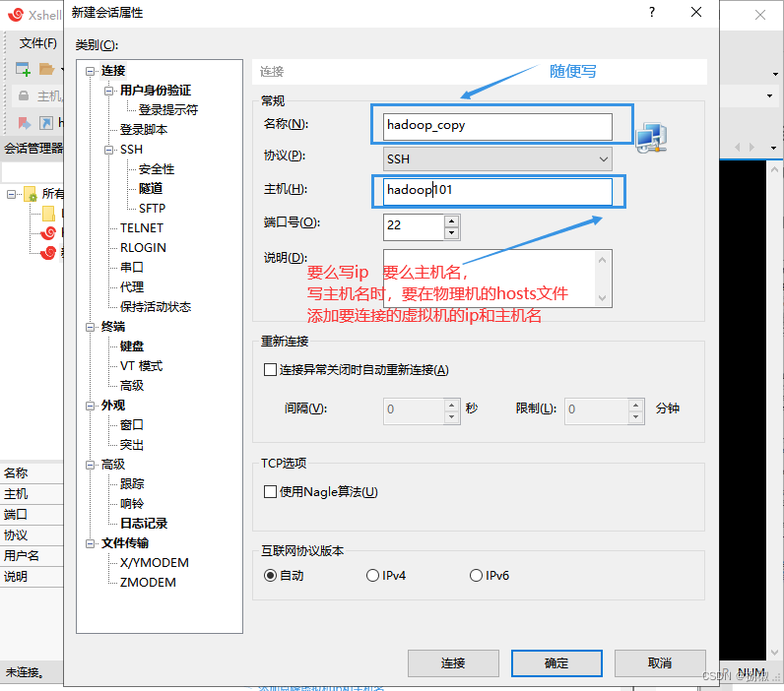Image resolution: width=784 pixels, height=691 pixels.
Task: Click the Xshell logo icon in title bar
Action: click(x=16, y=15)
